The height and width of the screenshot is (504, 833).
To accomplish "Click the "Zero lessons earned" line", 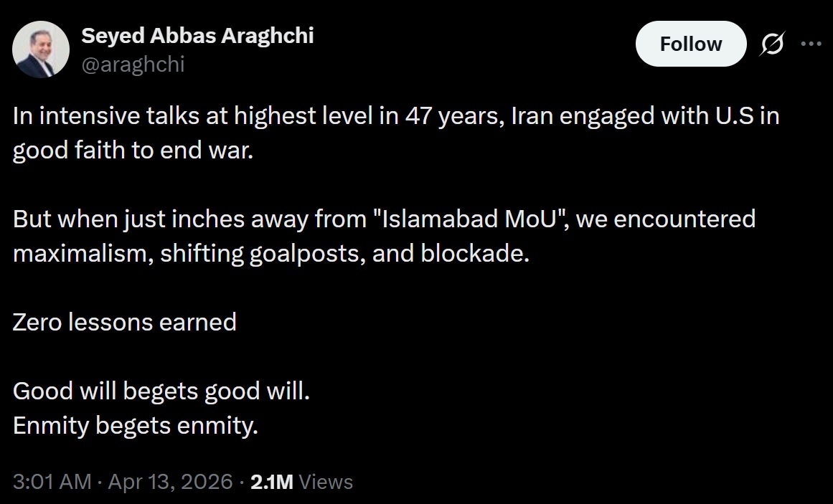I will (124, 322).
